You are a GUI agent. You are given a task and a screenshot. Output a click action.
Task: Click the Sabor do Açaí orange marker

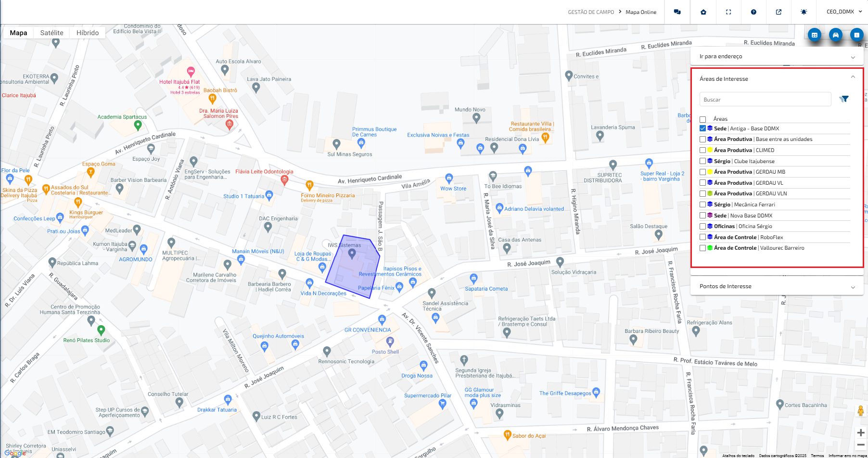point(507,435)
